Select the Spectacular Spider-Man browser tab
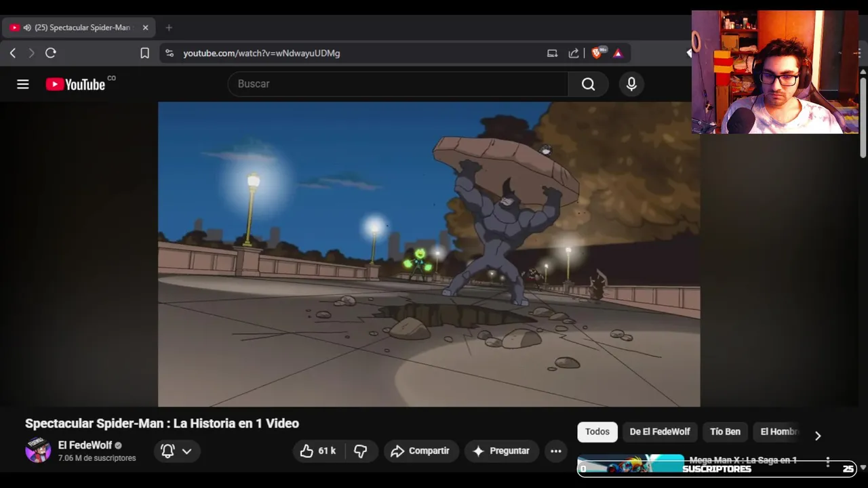Image resolution: width=868 pixels, height=488 pixels. pyautogui.click(x=79, y=28)
